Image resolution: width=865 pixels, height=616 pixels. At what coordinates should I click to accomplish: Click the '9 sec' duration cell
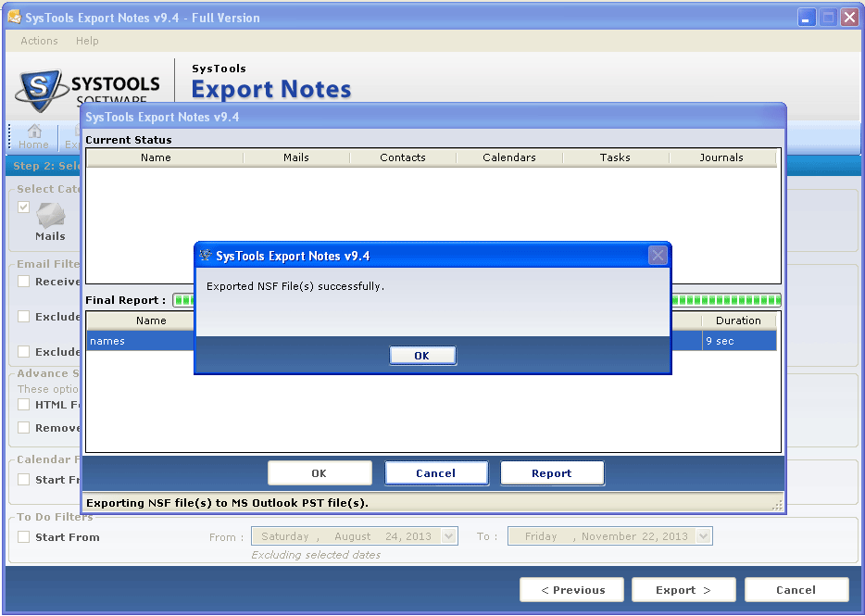(739, 341)
